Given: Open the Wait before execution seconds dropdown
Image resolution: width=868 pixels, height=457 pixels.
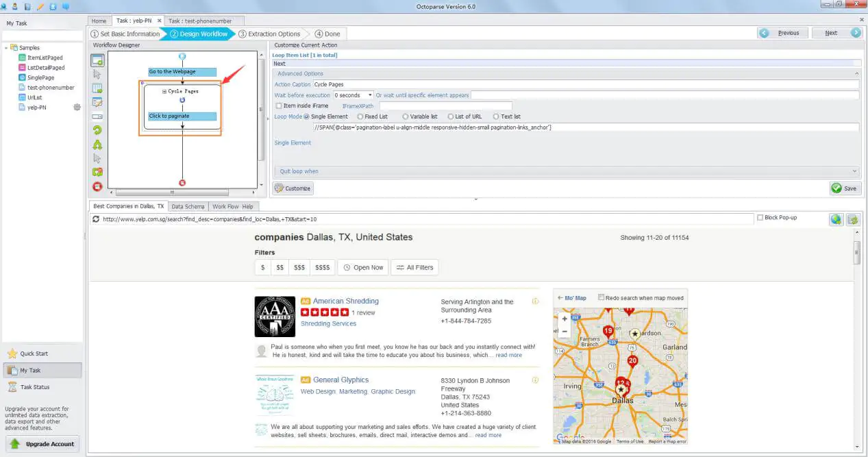Looking at the screenshot, I should point(371,95).
